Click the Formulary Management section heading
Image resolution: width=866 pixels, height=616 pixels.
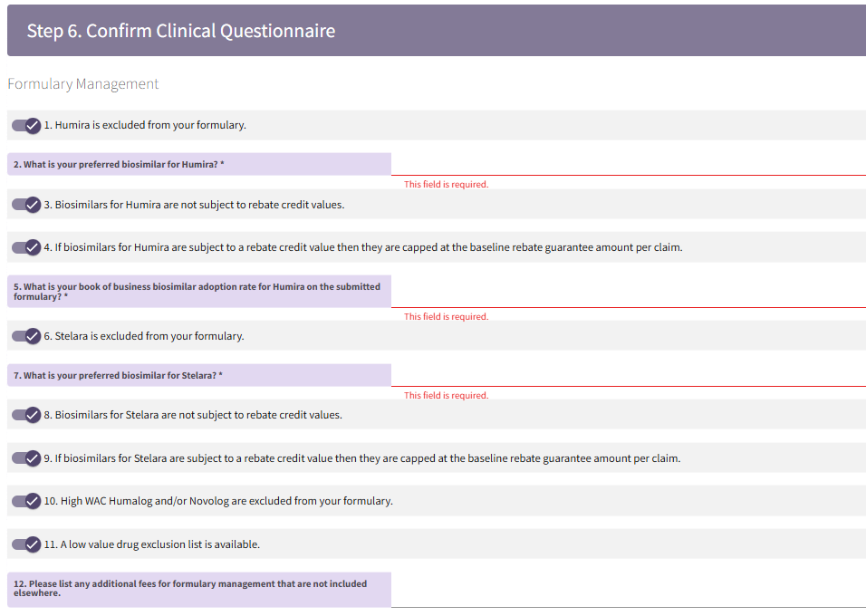(83, 84)
